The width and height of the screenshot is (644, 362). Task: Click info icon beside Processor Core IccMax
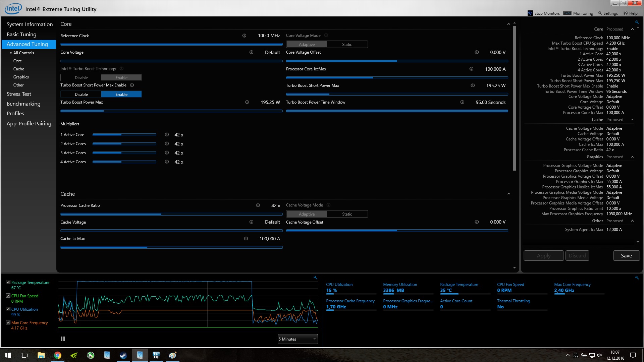[x=471, y=69]
